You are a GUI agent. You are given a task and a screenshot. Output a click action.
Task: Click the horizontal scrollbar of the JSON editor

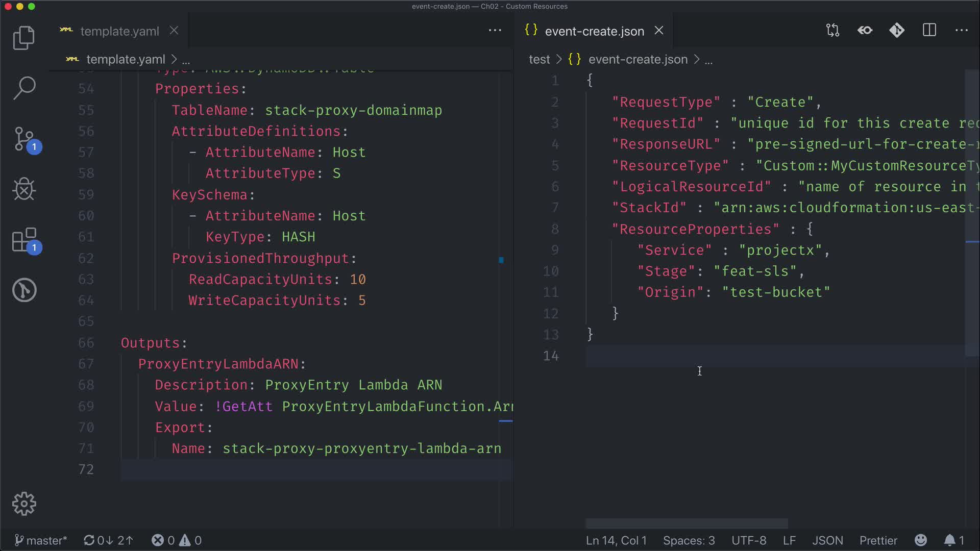(x=687, y=523)
